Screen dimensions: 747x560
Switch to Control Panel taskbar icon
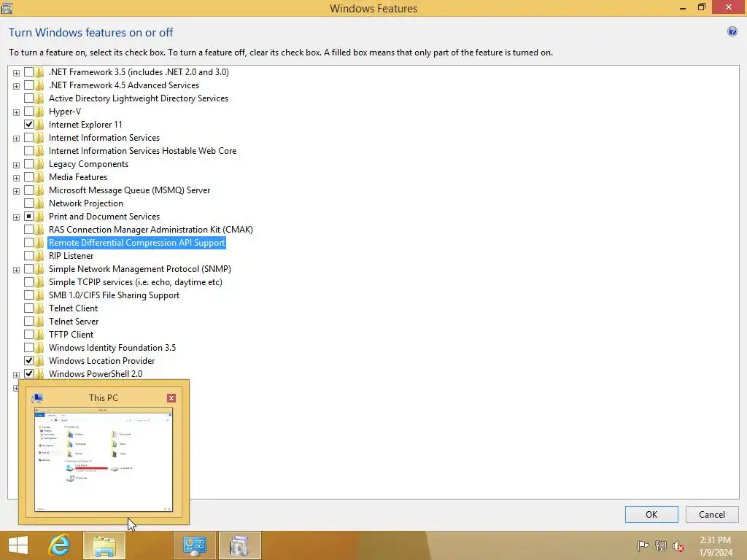point(194,545)
